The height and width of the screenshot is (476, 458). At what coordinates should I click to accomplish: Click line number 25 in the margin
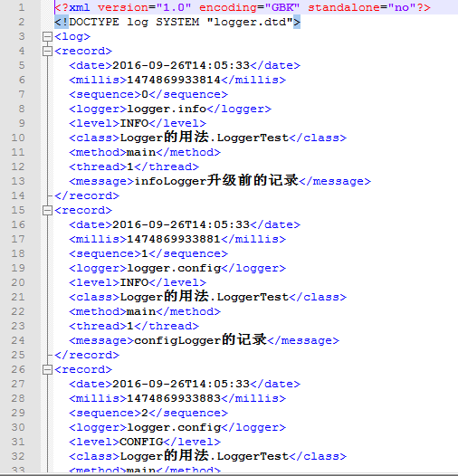point(18,355)
